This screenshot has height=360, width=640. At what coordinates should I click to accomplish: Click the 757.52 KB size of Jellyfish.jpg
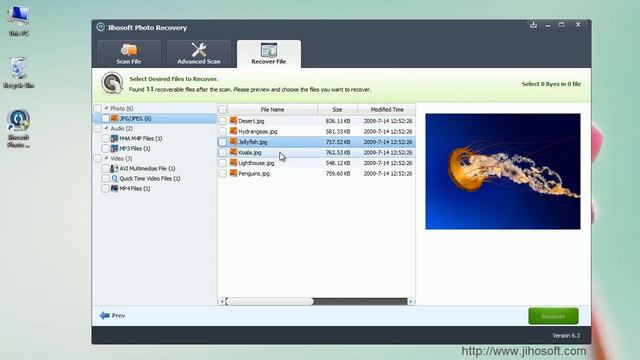coord(338,142)
